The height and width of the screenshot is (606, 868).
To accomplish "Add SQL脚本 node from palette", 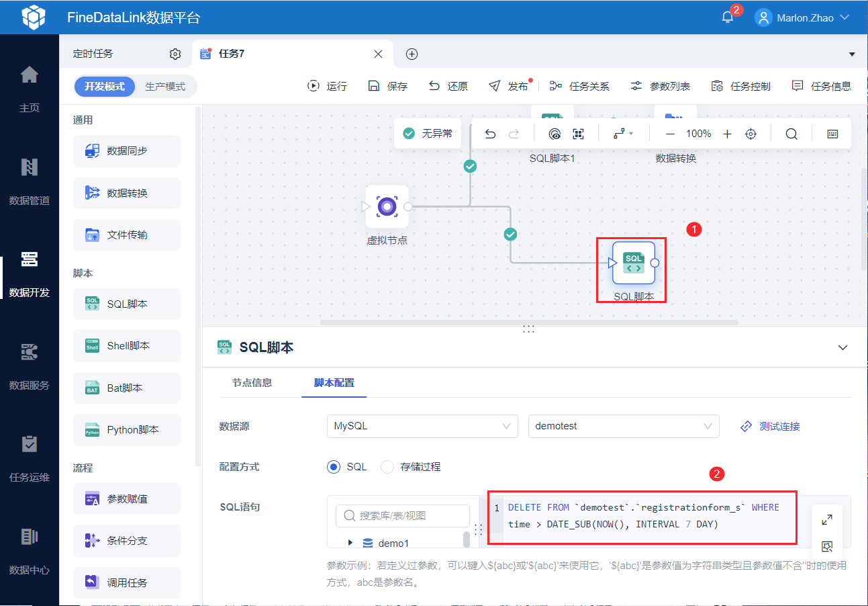I will click(127, 304).
